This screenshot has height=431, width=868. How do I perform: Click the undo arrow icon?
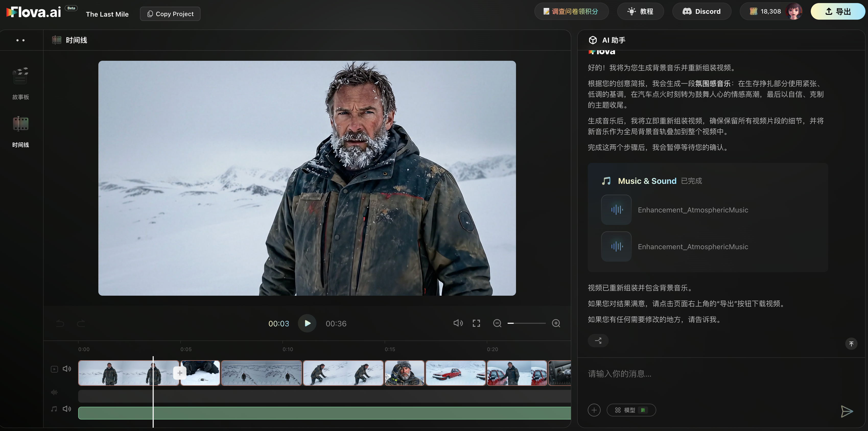(60, 324)
